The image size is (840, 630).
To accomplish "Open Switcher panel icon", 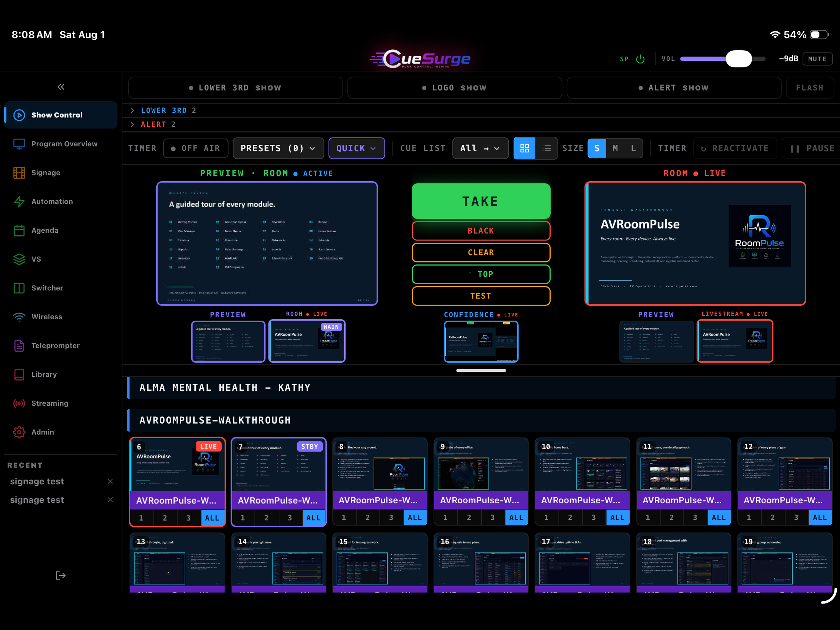I will 19,288.
